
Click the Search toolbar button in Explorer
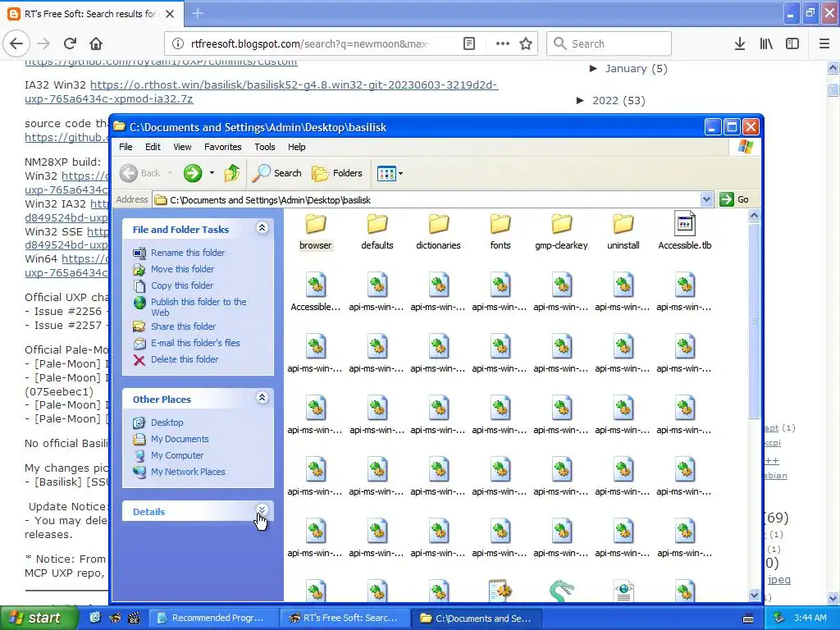[277, 173]
